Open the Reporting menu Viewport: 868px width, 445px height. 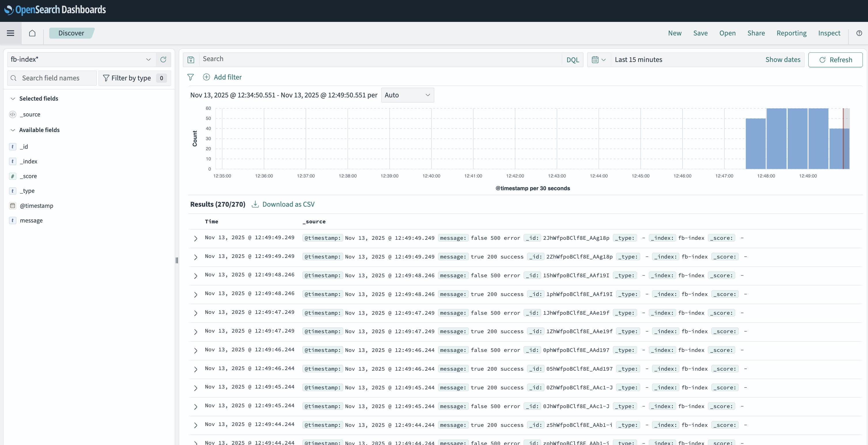coord(791,33)
